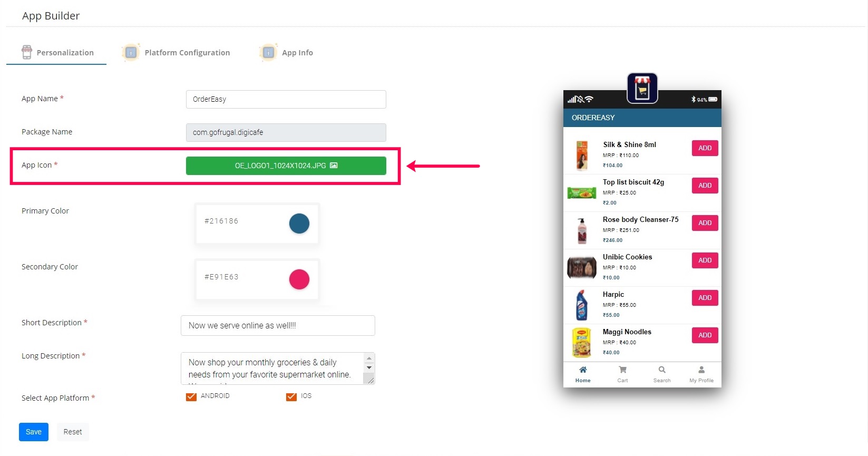Click the Platform Configuration step icon
This screenshot has height=456, width=868.
point(131,53)
